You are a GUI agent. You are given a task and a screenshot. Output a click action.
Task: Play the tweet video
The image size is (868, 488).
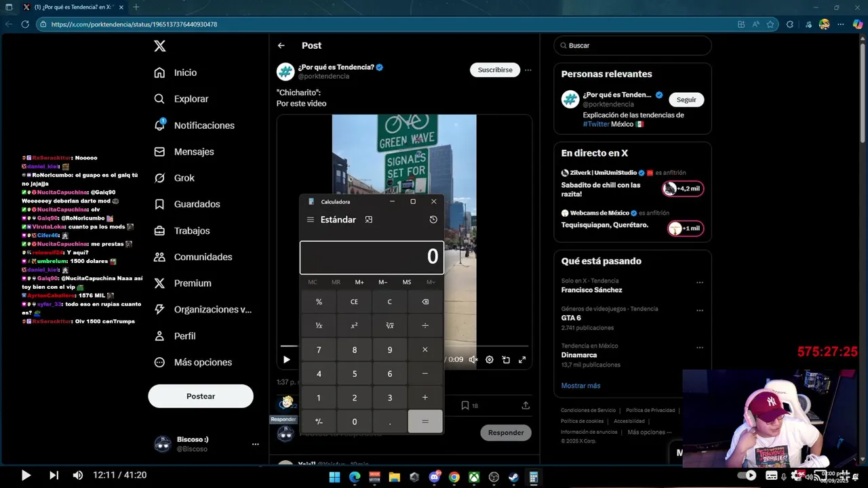coord(286,360)
